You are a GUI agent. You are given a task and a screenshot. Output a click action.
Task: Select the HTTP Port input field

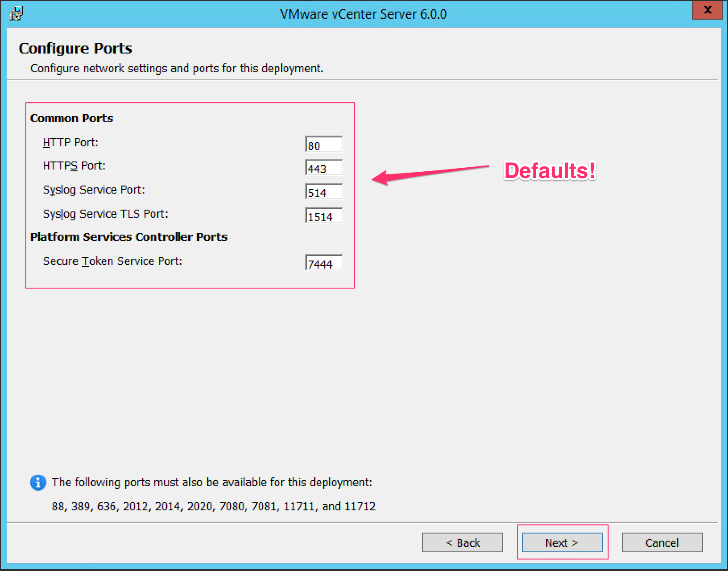pos(323,144)
